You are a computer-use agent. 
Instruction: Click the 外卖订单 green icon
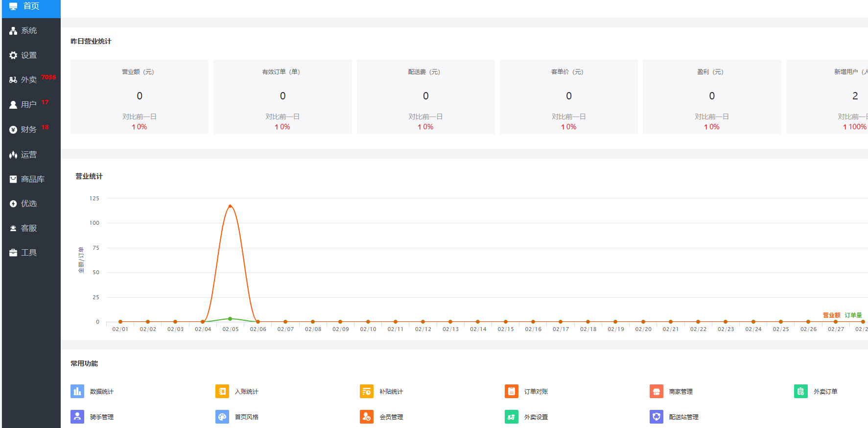coord(801,391)
